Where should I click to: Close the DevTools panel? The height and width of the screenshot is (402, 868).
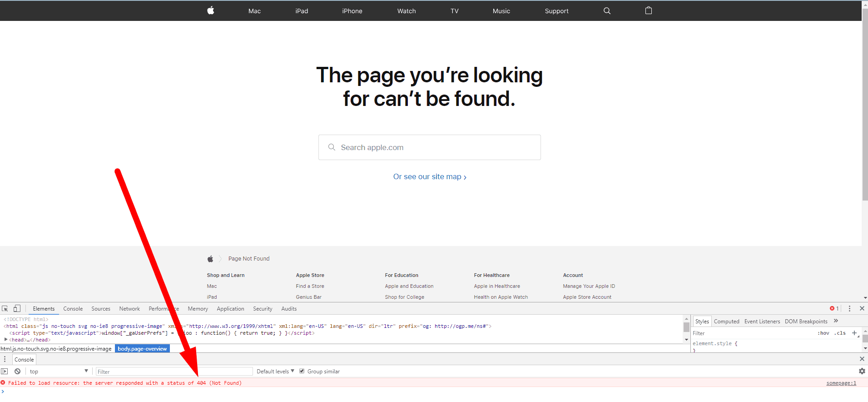tap(862, 308)
